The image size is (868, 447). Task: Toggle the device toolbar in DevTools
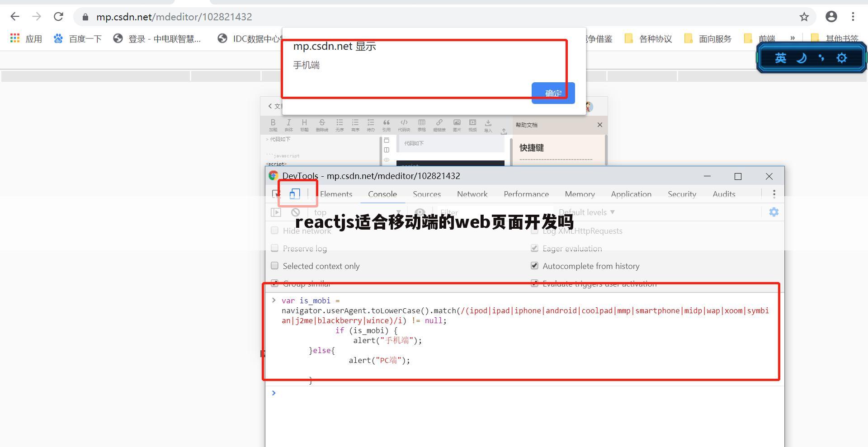(295, 193)
